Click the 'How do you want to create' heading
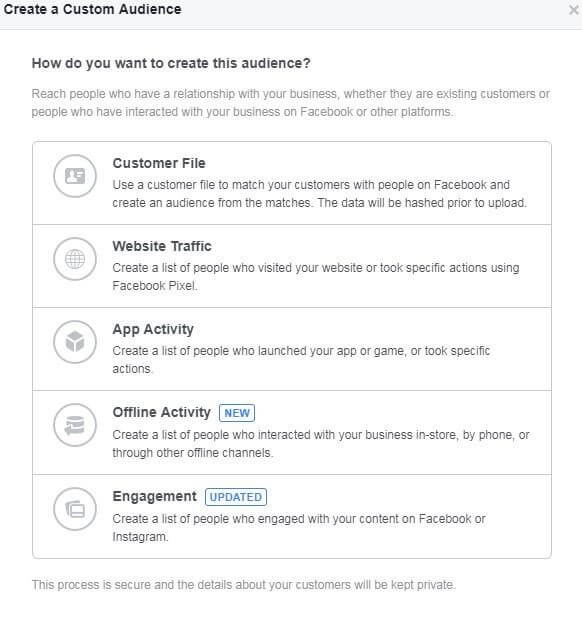582x627 pixels. tap(171, 63)
